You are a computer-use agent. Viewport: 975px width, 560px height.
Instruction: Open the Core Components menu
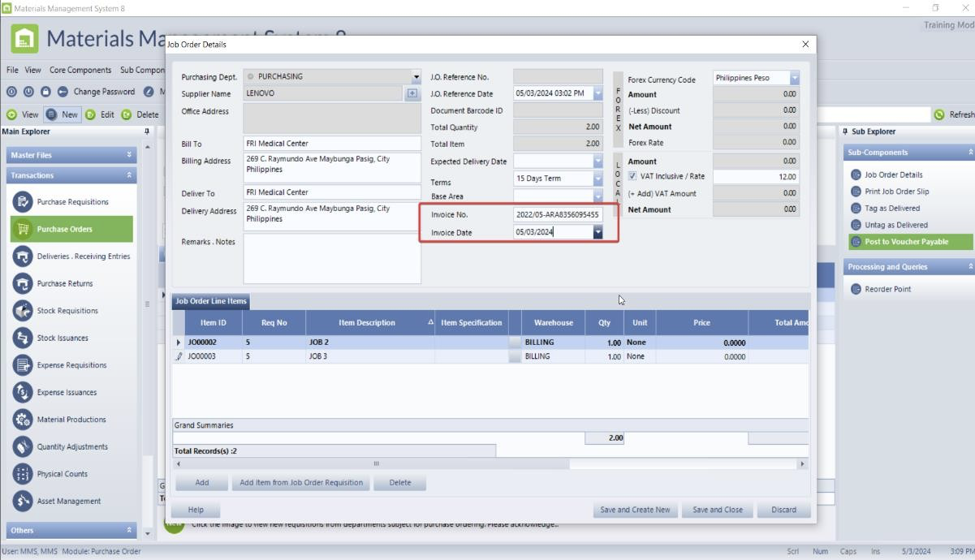tap(80, 70)
